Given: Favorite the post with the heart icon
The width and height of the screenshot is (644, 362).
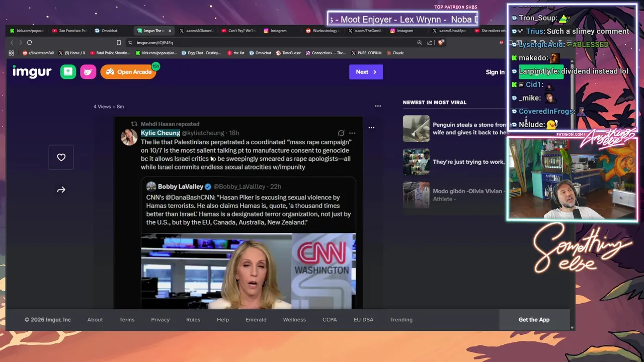Looking at the screenshot, I should 61,157.
